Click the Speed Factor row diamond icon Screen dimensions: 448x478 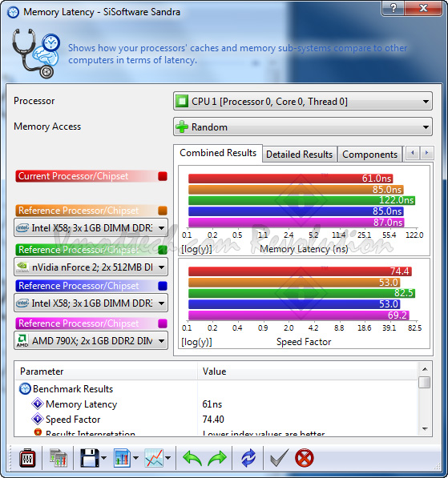point(38,419)
